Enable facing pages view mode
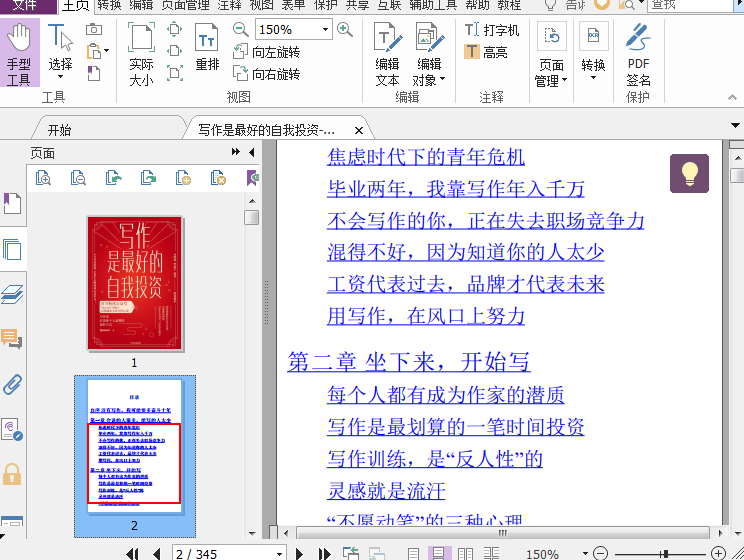The image size is (744, 560). coord(465,553)
